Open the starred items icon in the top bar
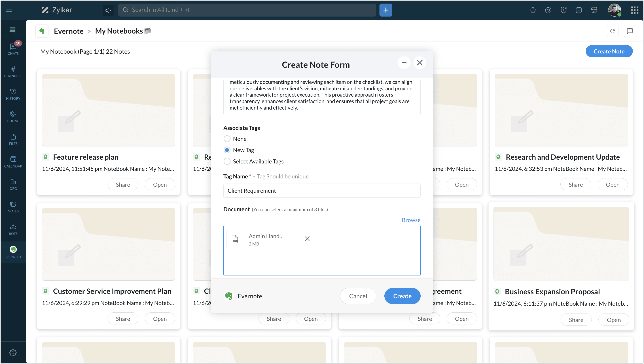Viewport: 644px width, 364px height. 533,10
